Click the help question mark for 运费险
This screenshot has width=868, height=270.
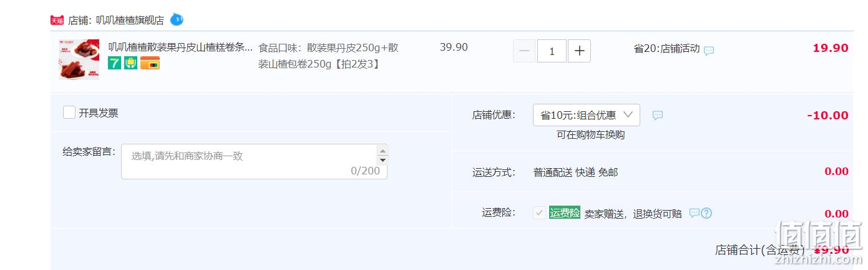706,213
